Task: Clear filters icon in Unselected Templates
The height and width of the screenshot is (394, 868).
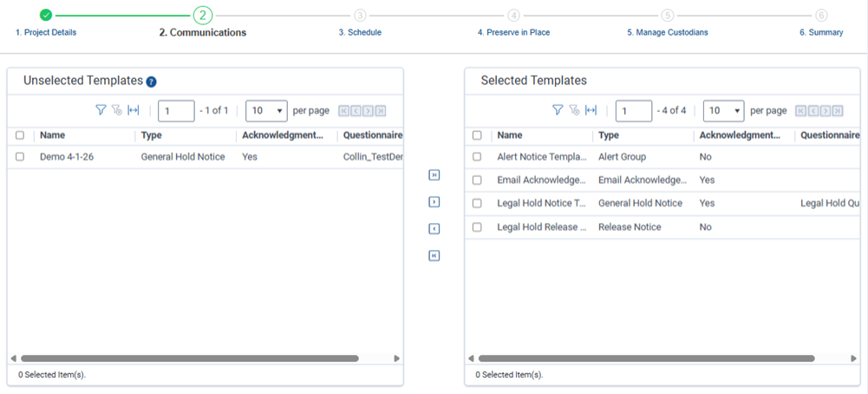Action: pyautogui.click(x=116, y=110)
